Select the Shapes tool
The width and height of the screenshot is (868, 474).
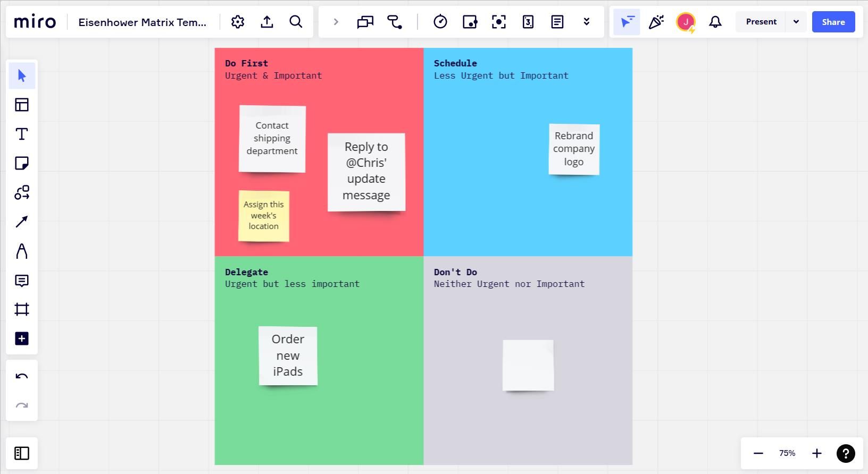pyautogui.click(x=22, y=192)
